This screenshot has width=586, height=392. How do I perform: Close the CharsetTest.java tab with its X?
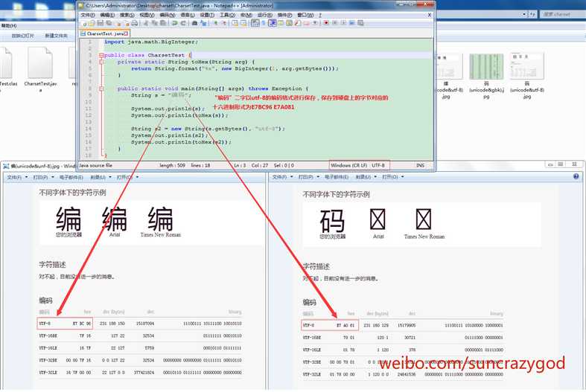pyautogui.click(x=126, y=33)
